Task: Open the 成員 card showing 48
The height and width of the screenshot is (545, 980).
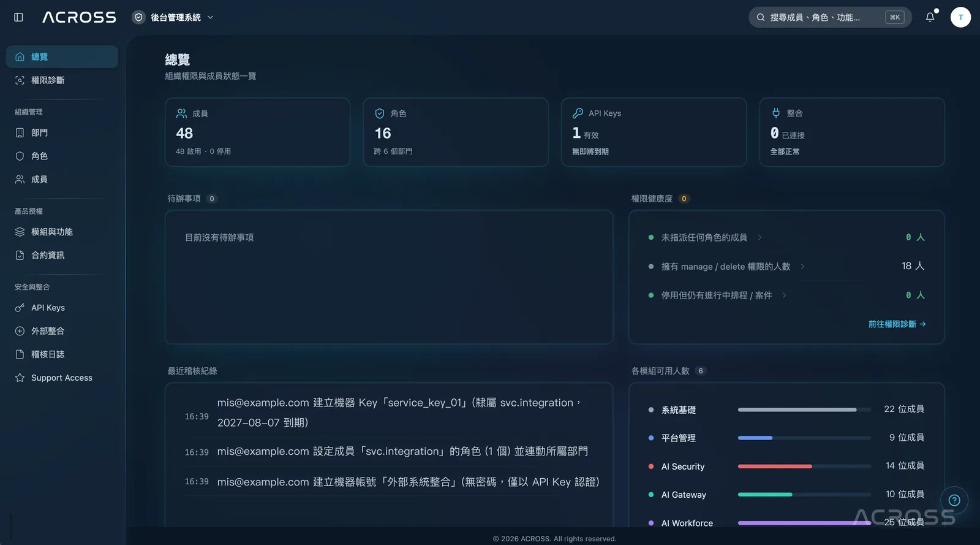Action: (257, 132)
